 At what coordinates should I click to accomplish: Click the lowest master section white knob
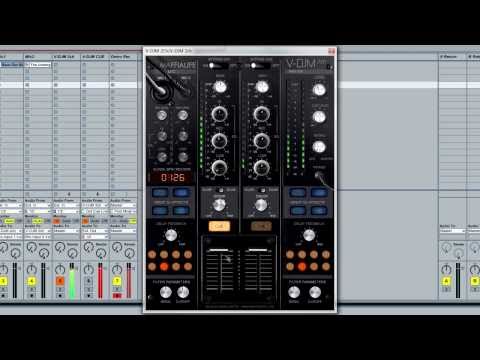pyautogui.click(x=319, y=147)
